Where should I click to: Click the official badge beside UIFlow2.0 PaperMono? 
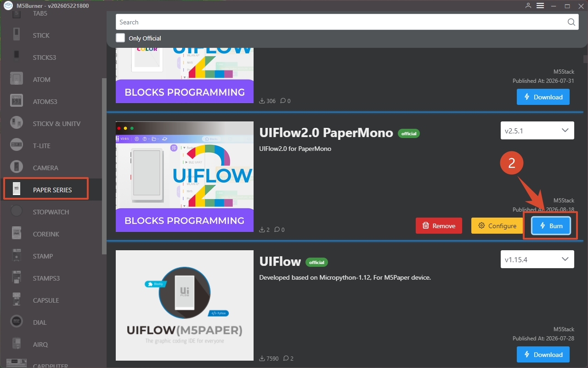(x=409, y=134)
